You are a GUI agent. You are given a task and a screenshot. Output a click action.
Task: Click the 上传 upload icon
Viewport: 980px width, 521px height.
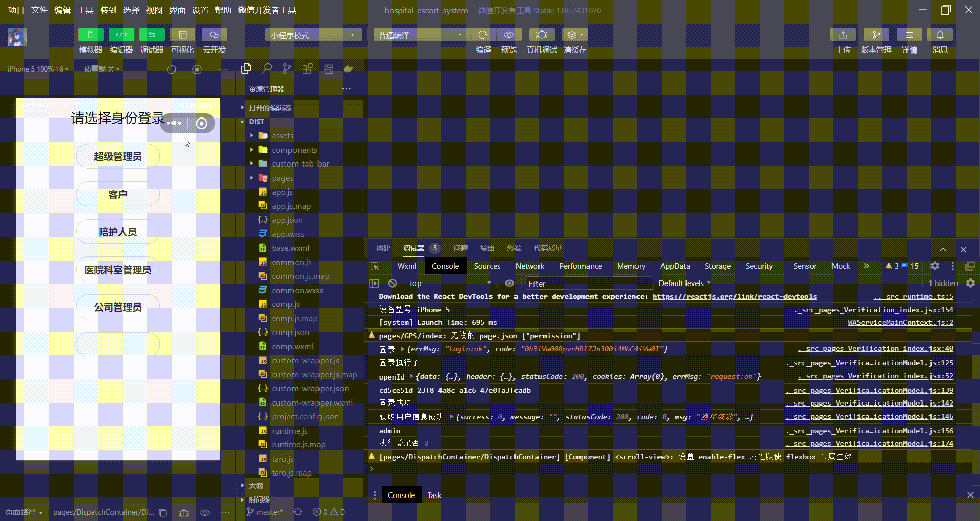point(843,34)
